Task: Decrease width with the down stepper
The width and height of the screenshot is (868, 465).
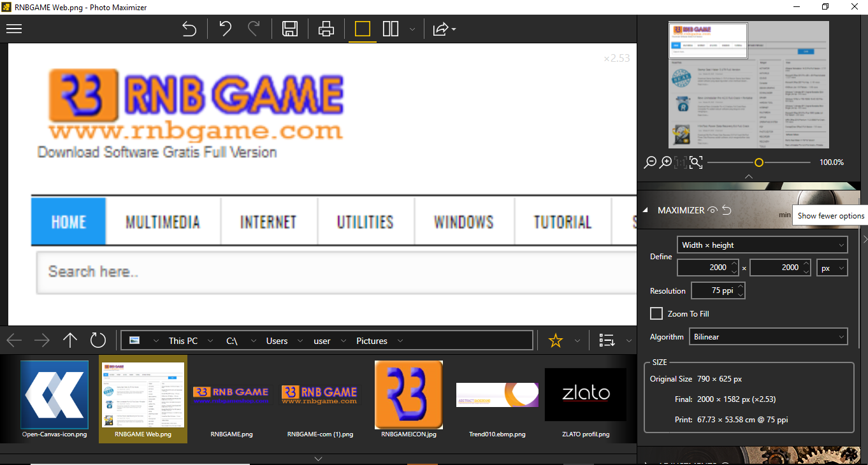Action: point(734,272)
